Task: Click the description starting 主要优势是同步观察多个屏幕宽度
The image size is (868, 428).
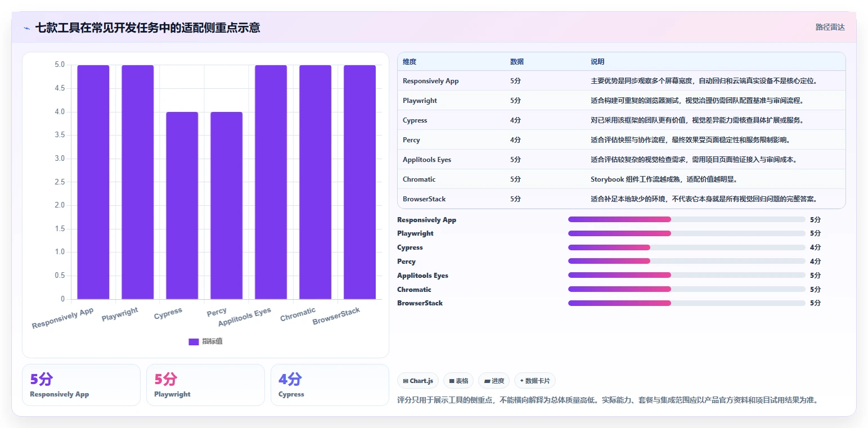Action: tap(704, 81)
